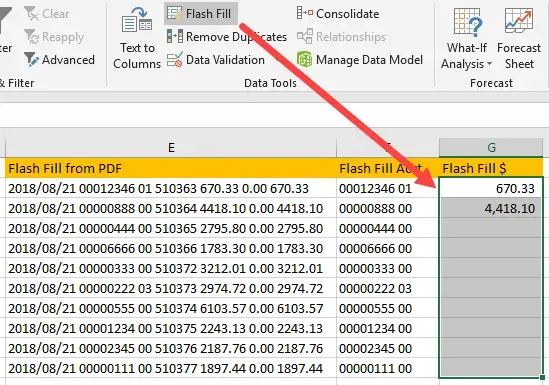The image size is (549, 385).
Task: Click the Reapply filter button
Action: [x=54, y=37]
